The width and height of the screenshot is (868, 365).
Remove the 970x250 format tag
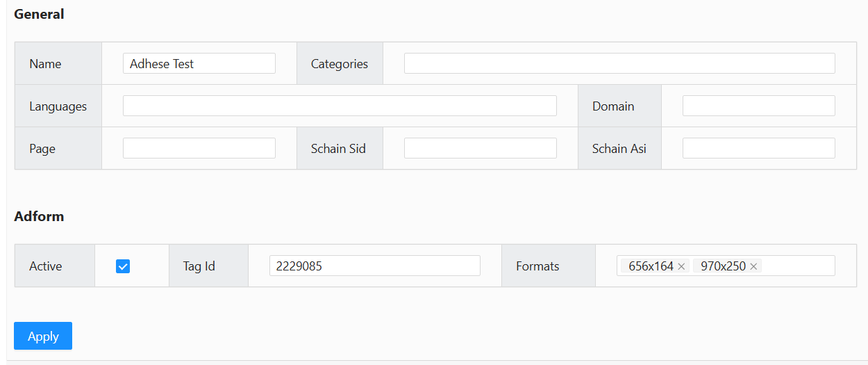(x=753, y=266)
